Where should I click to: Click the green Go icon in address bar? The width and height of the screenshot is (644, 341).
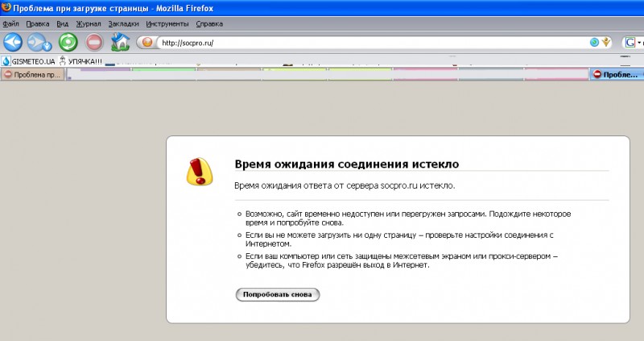click(x=594, y=43)
